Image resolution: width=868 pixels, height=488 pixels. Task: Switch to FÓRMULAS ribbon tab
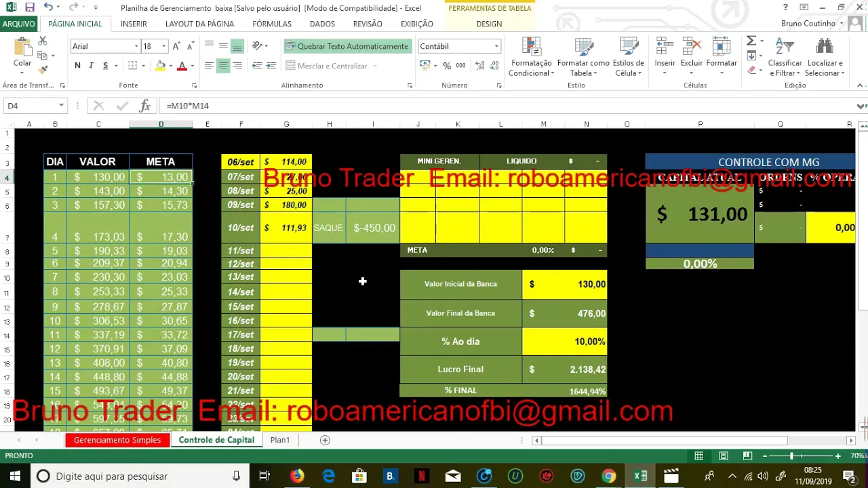coord(272,24)
